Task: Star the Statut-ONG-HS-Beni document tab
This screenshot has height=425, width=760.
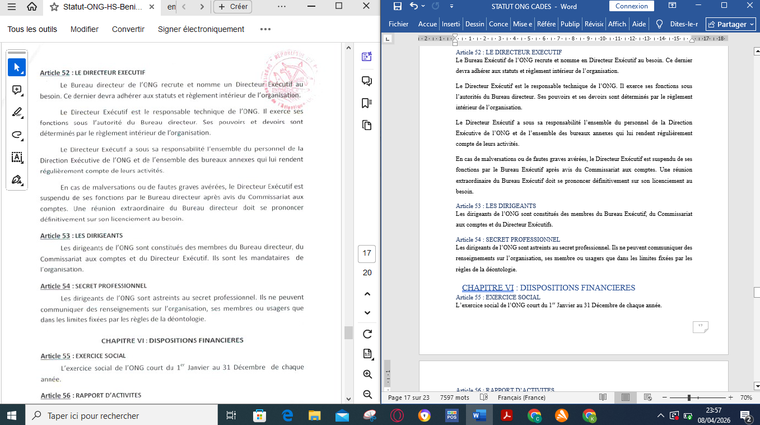Action: 54,7
